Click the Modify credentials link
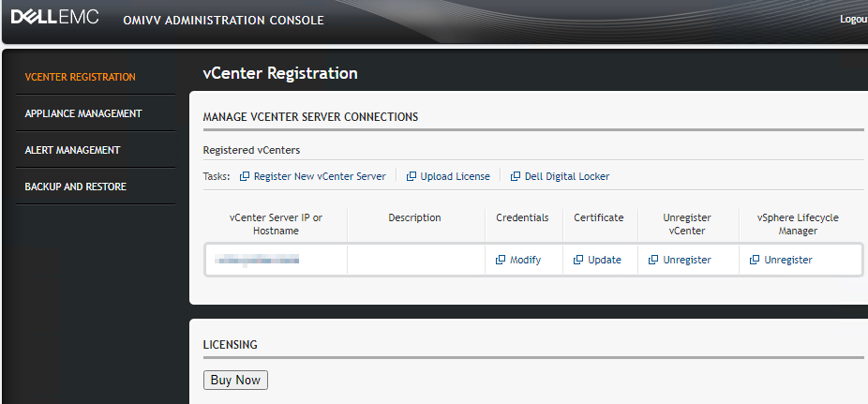The image size is (868, 404). click(525, 260)
